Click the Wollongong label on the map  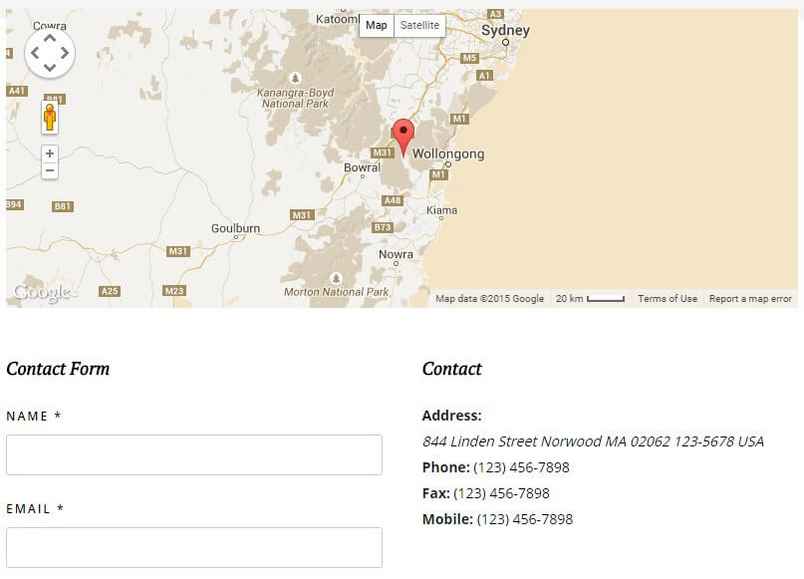448,154
